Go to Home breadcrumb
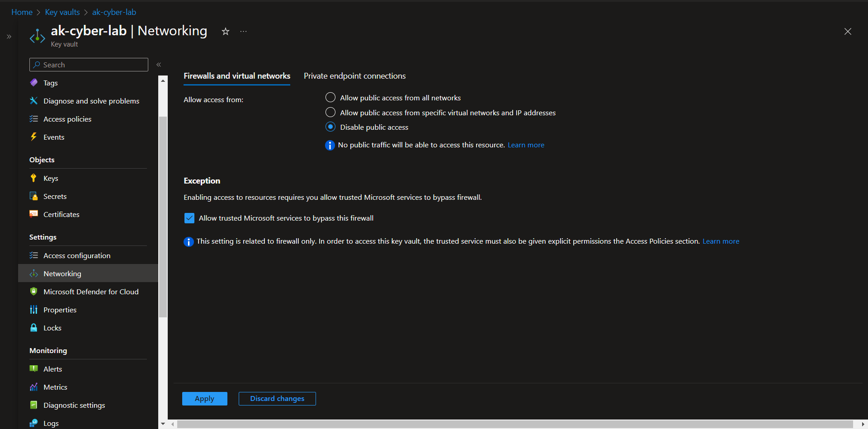The height and width of the screenshot is (429, 868). coord(22,12)
